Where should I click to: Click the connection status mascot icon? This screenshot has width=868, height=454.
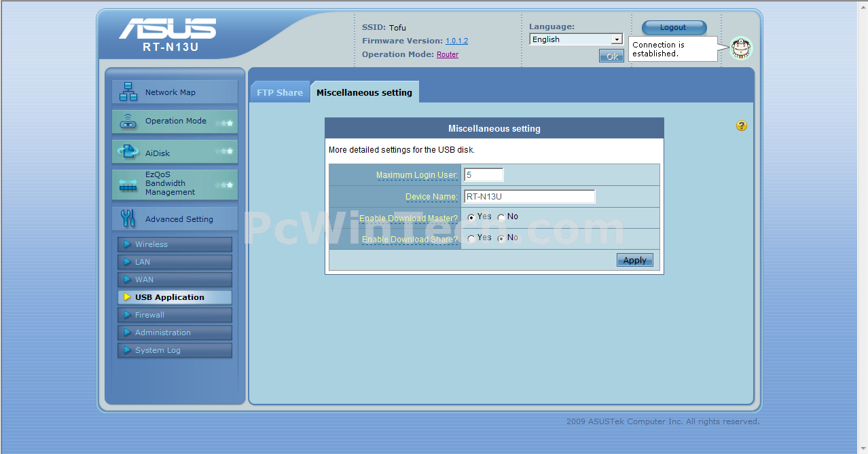pos(741,48)
